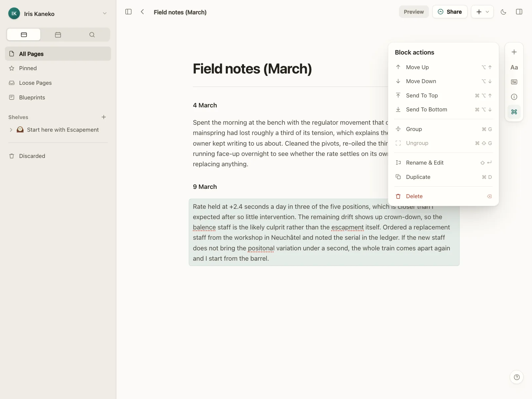Open Start here with Escapement shelf
The height and width of the screenshot is (399, 532).
point(63,130)
